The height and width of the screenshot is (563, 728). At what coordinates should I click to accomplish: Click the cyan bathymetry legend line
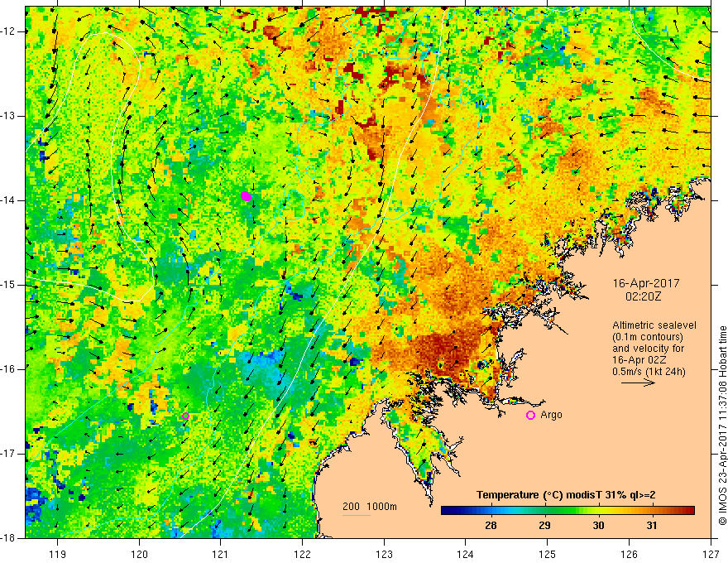pos(357,515)
